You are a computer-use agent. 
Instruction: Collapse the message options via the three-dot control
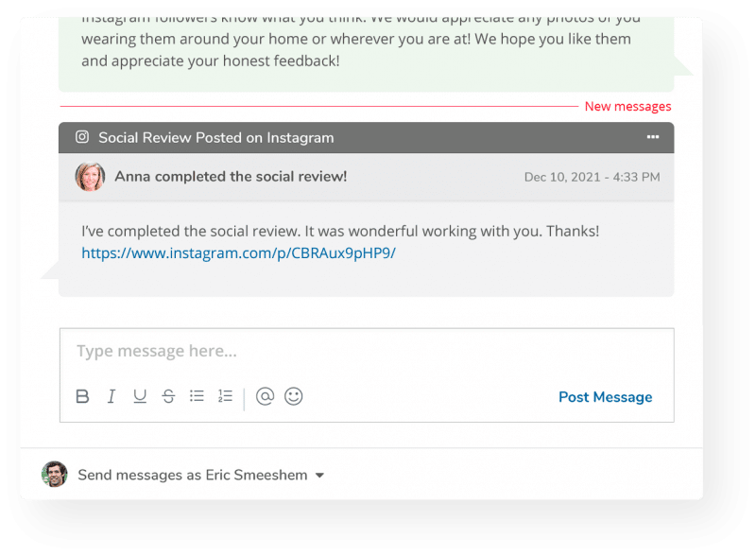click(652, 137)
